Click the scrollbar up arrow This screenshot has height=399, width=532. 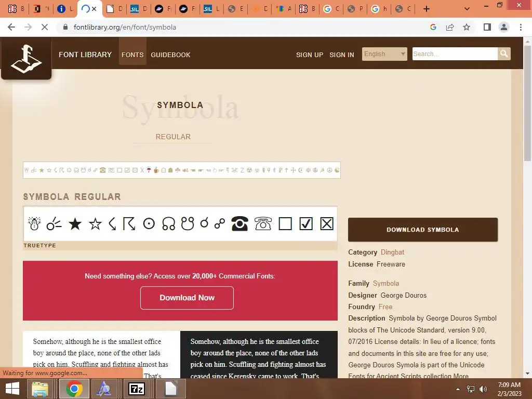527,41
